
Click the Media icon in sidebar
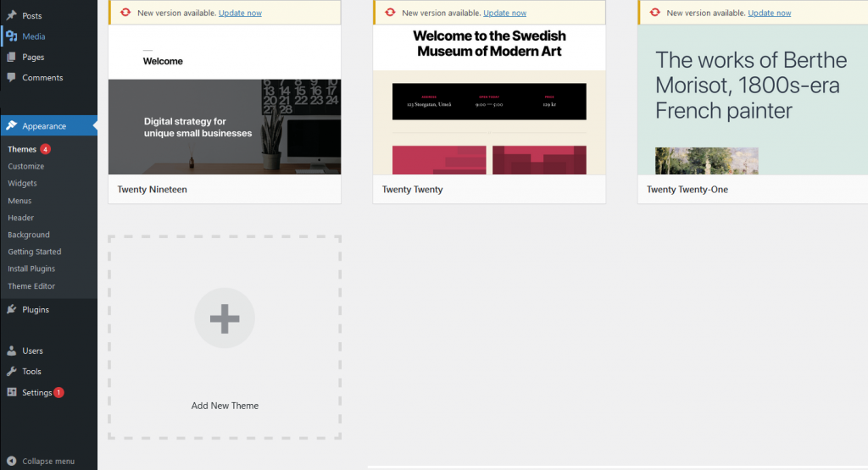click(11, 36)
